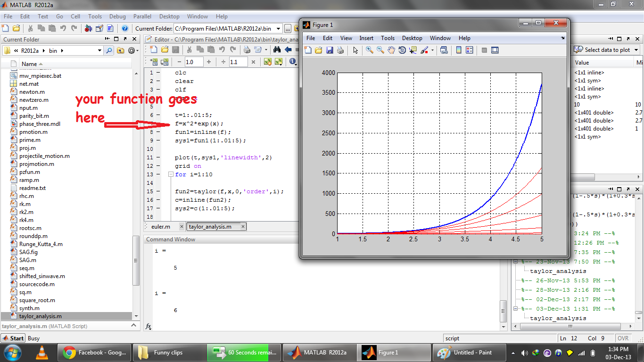Open GUIDE from the MATLAB toolbar

pos(99,28)
